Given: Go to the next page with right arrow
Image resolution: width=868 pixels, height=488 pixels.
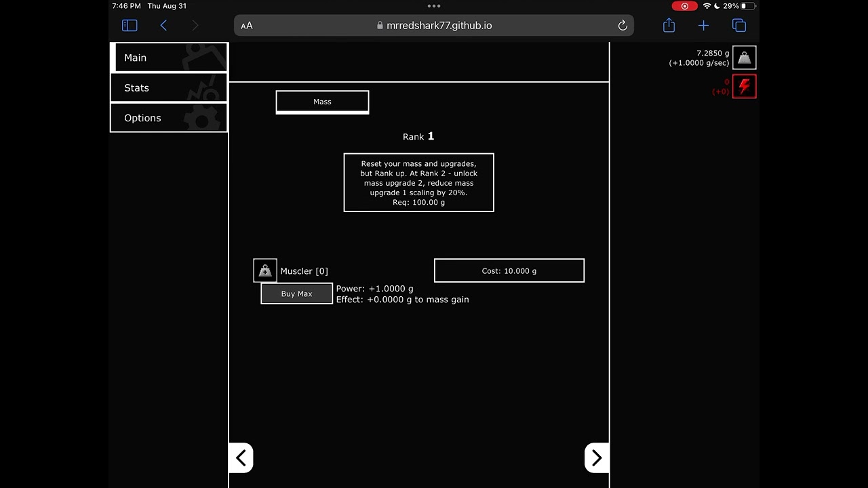Looking at the screenshot, I should coord(597,458).
